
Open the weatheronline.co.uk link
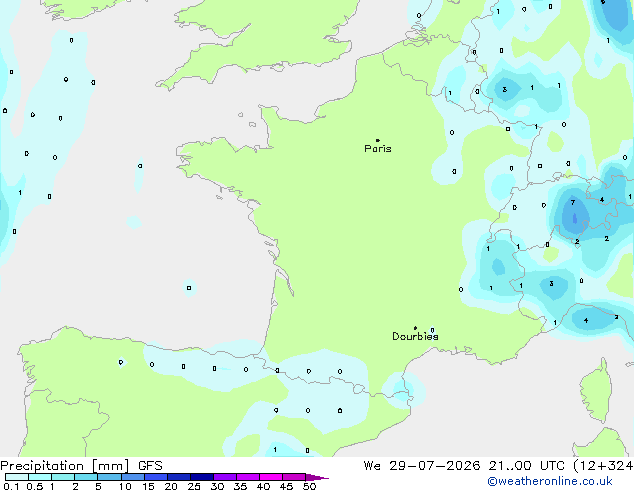(x=549, y=481)
